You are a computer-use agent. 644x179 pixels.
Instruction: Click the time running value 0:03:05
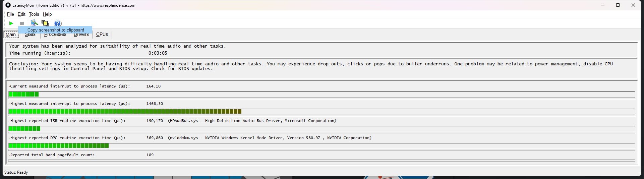pos(158,53)
